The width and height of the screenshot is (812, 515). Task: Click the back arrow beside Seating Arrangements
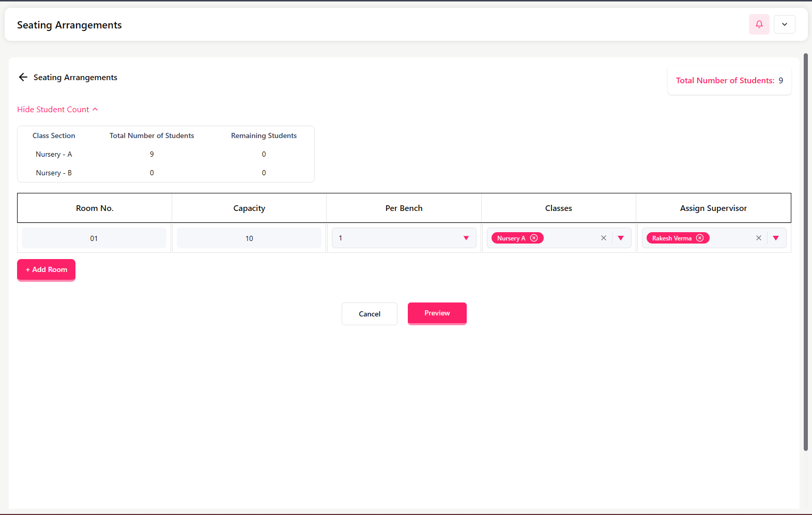point(23,77)
